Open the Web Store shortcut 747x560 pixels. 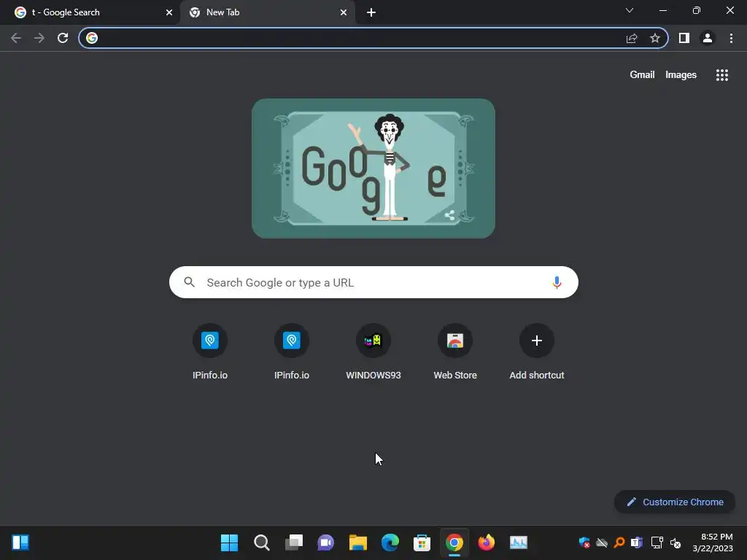point(455,352)
